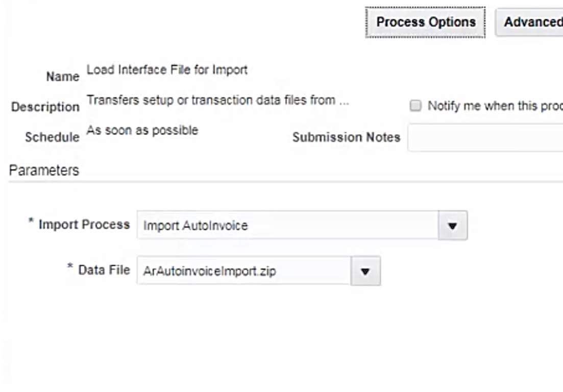
Task: Enable the Notify me when process ends checkbox
Action: [416, 106]
